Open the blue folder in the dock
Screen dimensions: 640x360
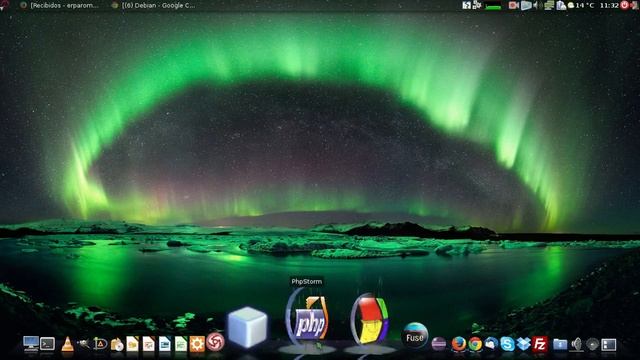pos(560,344)
